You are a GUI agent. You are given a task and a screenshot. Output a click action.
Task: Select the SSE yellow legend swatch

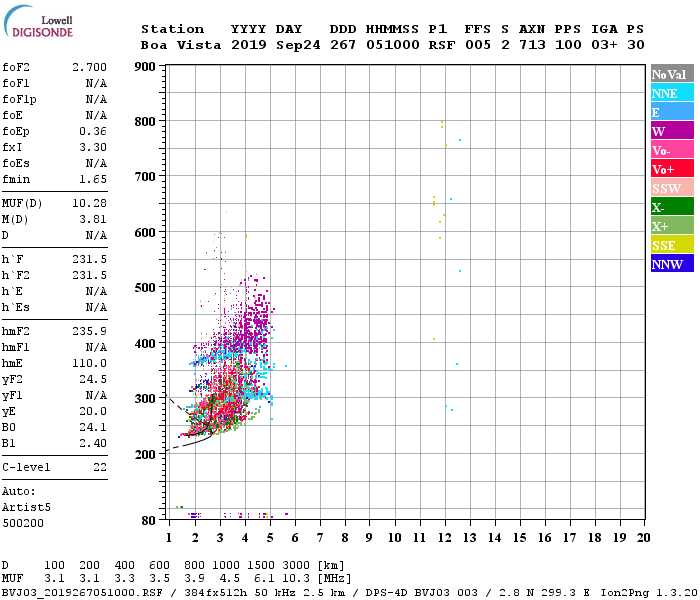tap(672, 245)
